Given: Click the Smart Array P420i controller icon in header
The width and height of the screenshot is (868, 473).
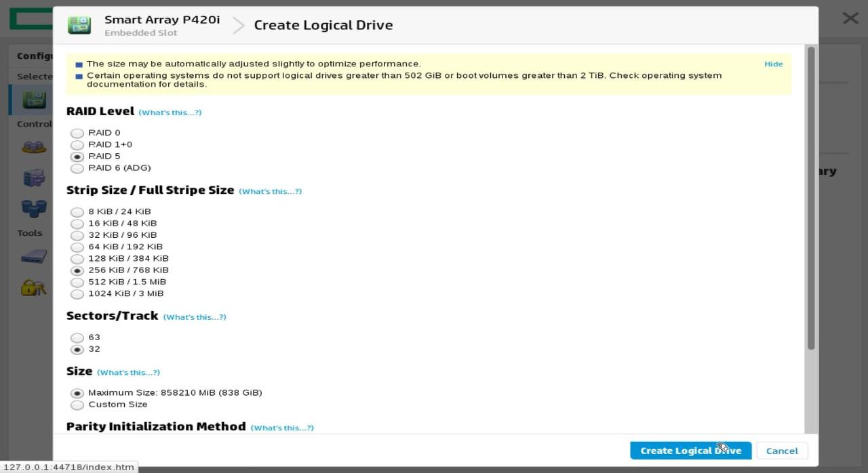Looking at the screenshot, I should tap(79, 25).
